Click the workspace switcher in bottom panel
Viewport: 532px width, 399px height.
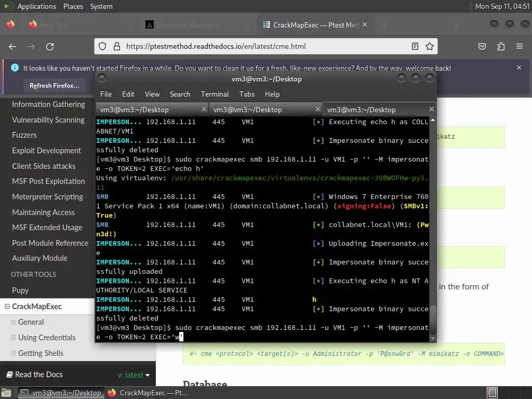[492, 393]
